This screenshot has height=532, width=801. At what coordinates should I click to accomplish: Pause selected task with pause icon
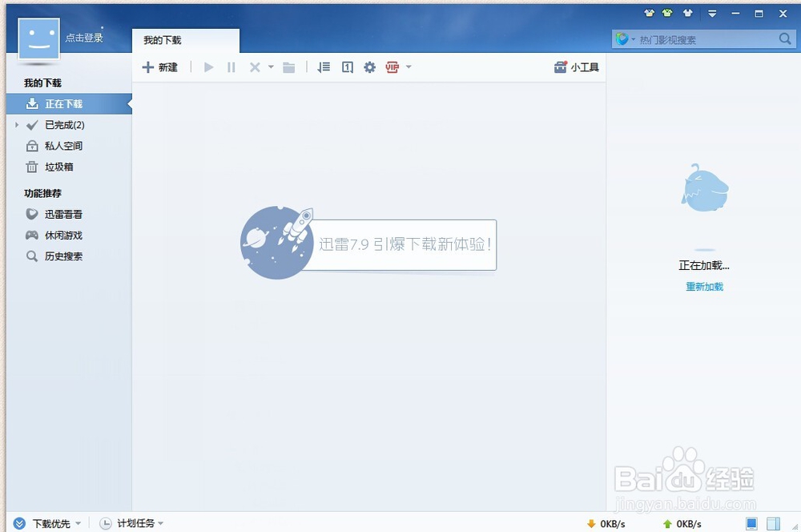tap(231, 67)
